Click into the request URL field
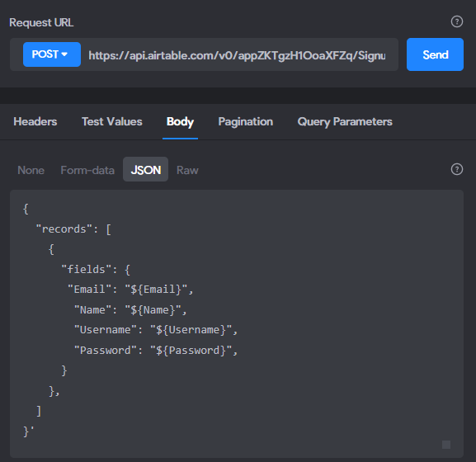The height and width of the screenshot is (462, 476). [x=237, y=55]
